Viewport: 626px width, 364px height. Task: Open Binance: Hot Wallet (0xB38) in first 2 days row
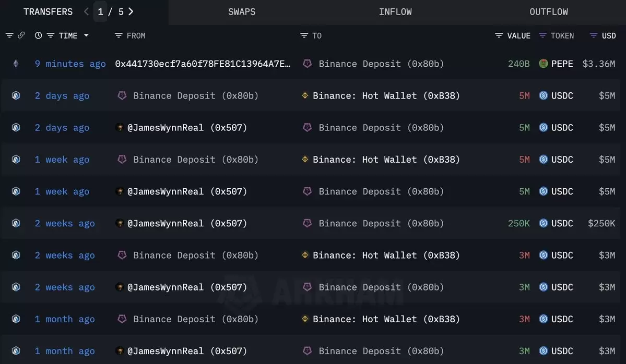[x=386, y=95]
